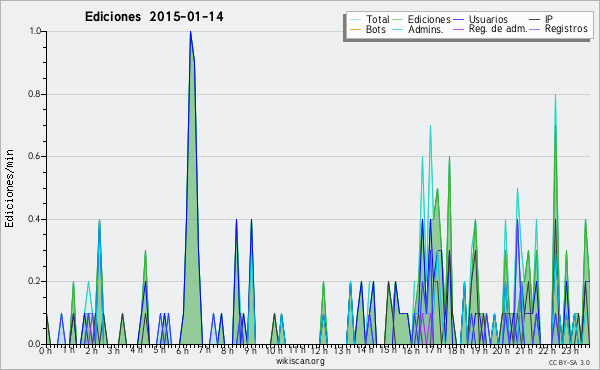Click the y-axis value 0.0

(35, 344)
